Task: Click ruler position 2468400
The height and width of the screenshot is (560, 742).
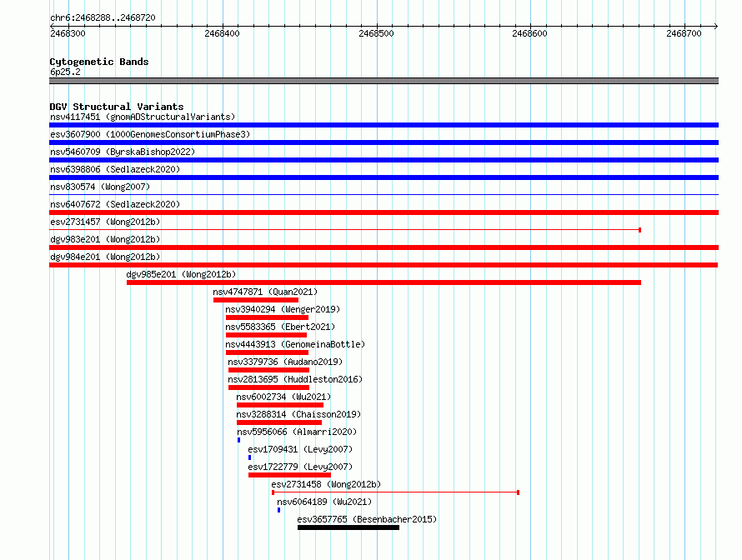Action: 222,33
